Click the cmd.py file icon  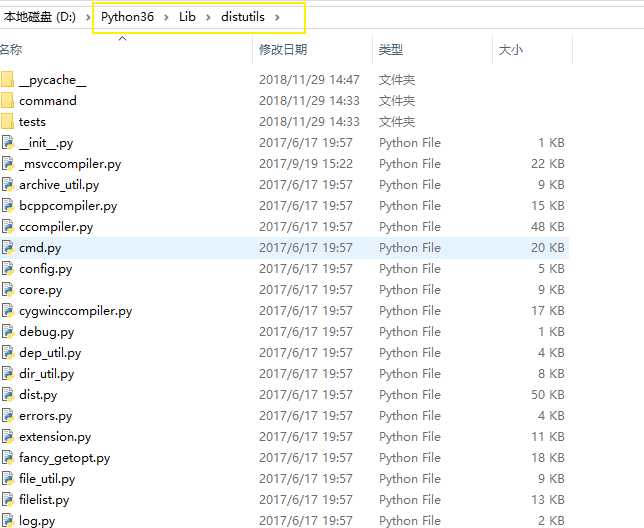7,247
